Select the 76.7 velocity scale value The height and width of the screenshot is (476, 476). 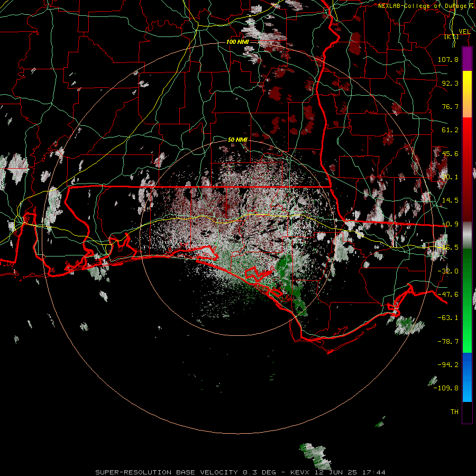click(450, 106)
